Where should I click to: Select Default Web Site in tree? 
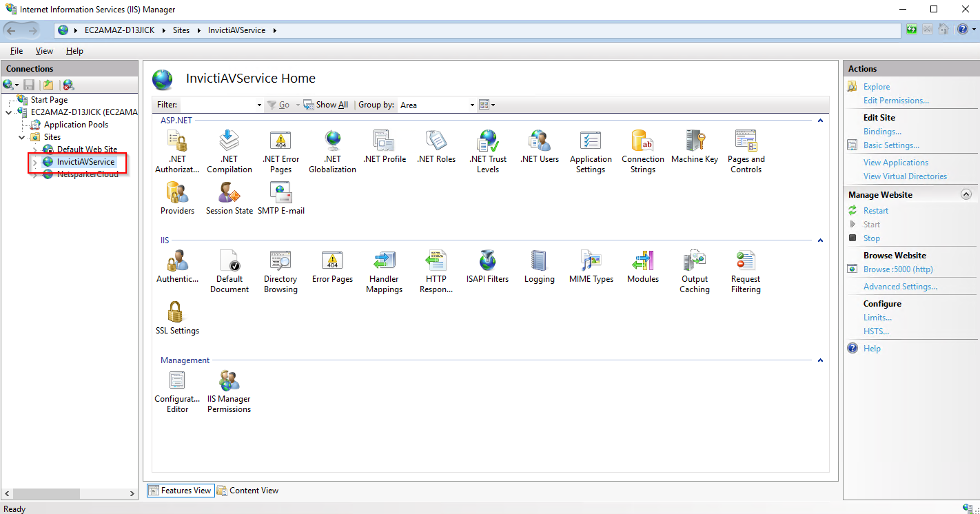[87, 150]
